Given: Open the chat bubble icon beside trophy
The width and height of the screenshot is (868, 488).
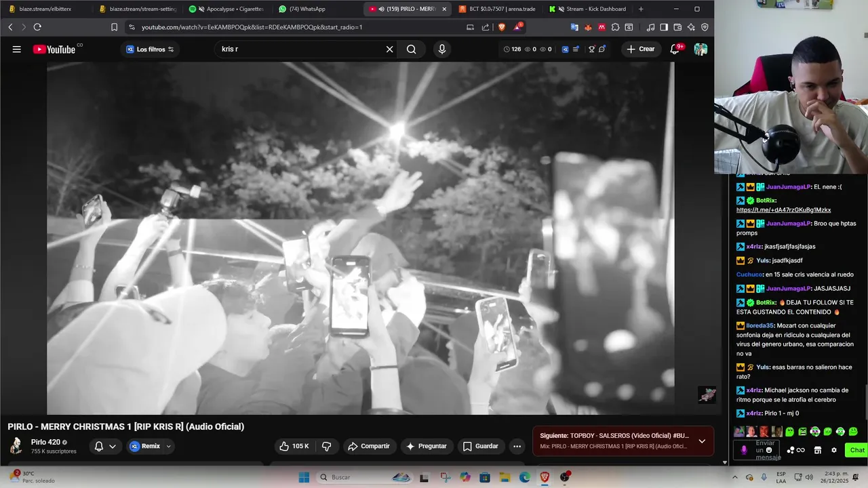Looking at the screenshot, I should (x=602, y=49).
